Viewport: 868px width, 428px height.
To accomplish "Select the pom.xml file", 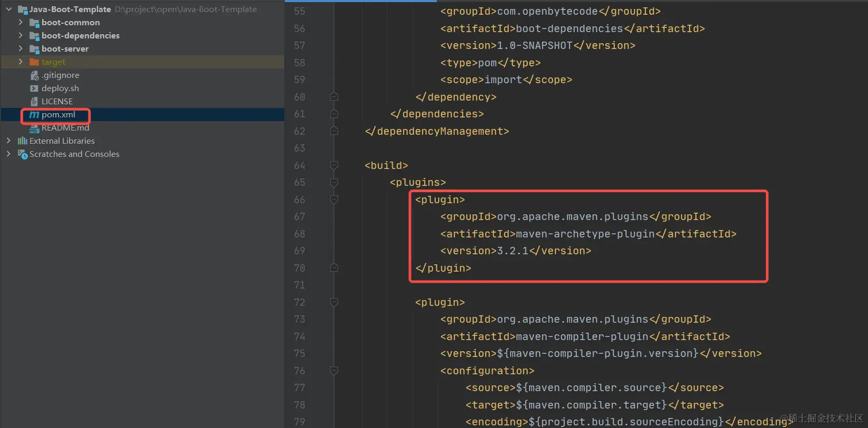I will 58,115.
